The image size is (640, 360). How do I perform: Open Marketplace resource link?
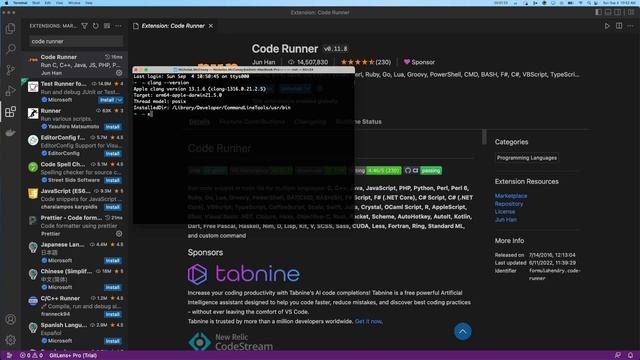click(x=511, y=196)
